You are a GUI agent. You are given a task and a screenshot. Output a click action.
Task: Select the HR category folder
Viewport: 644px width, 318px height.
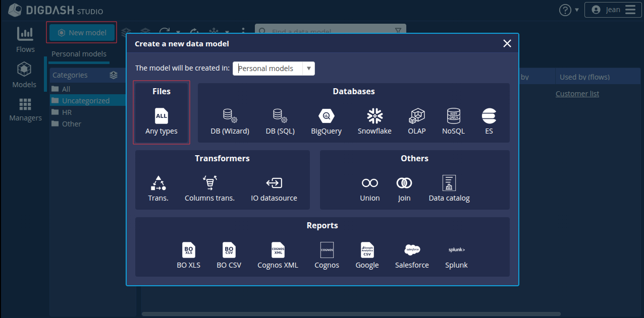click(x=67, y=112)
